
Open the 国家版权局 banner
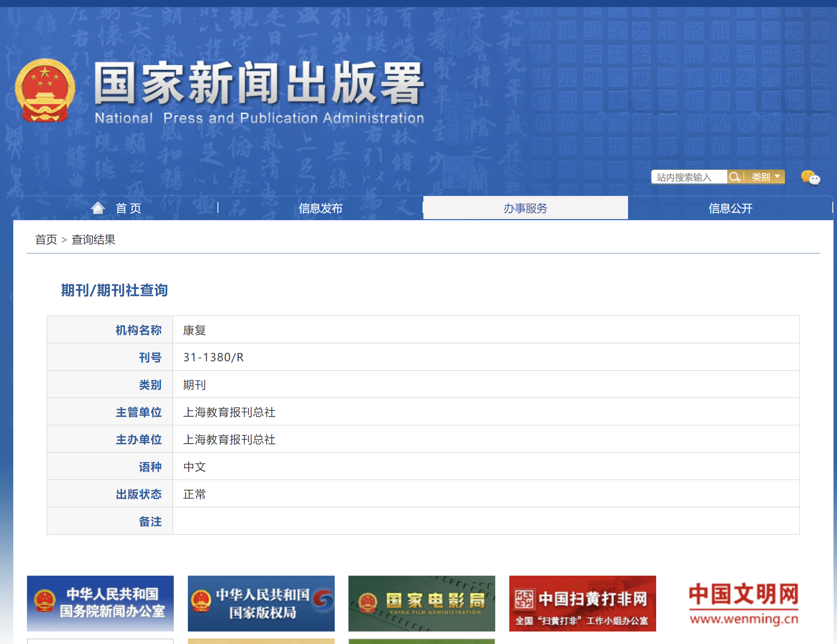point(261,603)
